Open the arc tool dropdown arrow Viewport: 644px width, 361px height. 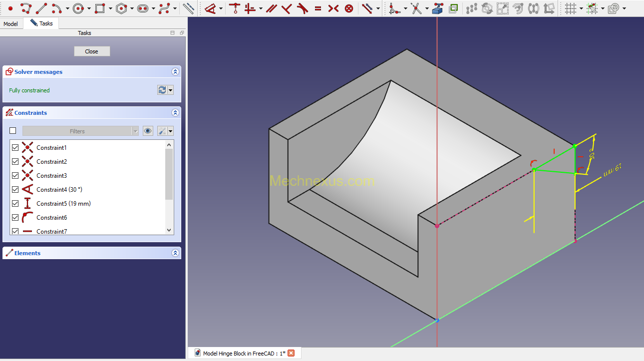click(x=67, y=8)
